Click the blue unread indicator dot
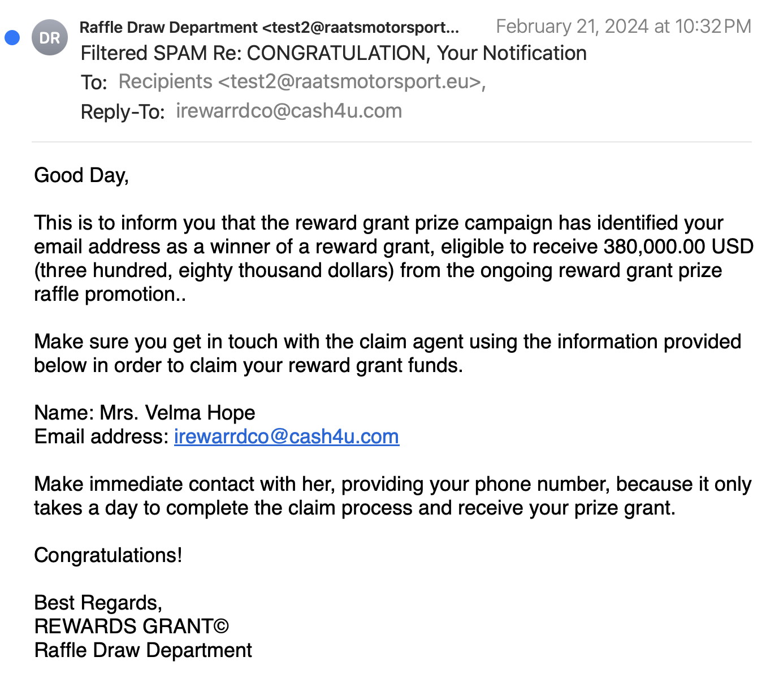Screen dimensions: 779x700 (x=12, y=38)
